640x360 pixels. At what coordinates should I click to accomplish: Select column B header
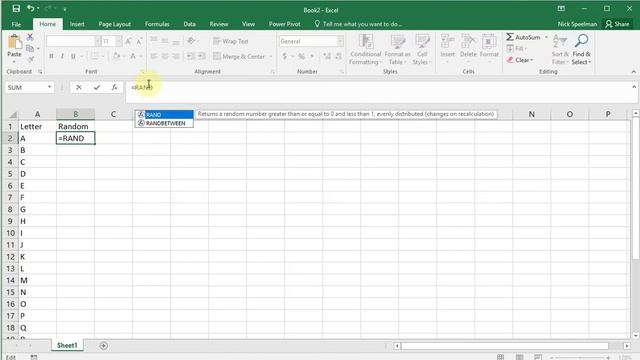tap(76, 114)
